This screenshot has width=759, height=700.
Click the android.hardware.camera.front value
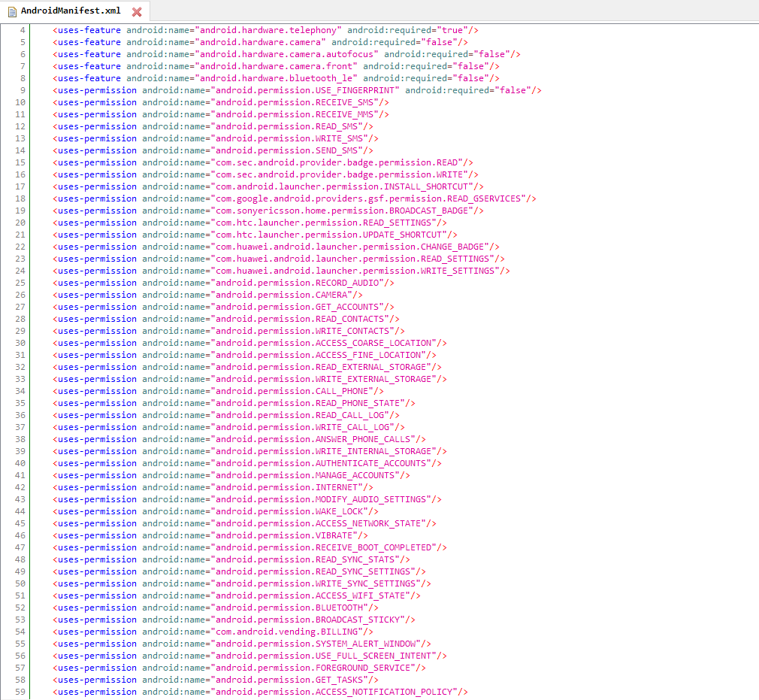(276, 66)
